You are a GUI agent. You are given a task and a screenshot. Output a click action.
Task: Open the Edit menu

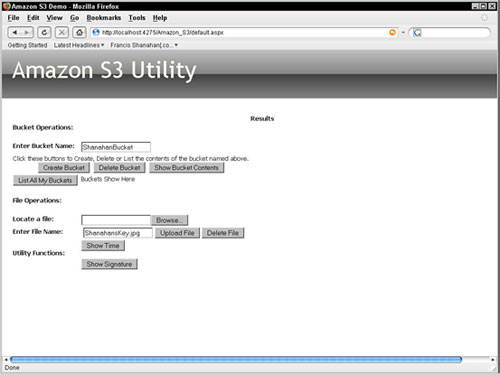click(33, 18)
